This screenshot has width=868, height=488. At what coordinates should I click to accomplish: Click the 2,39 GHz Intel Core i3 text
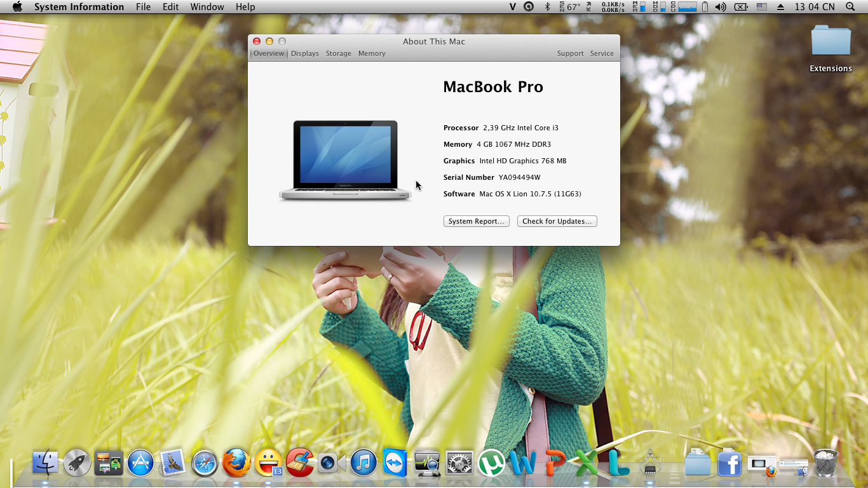coord(520,128)
